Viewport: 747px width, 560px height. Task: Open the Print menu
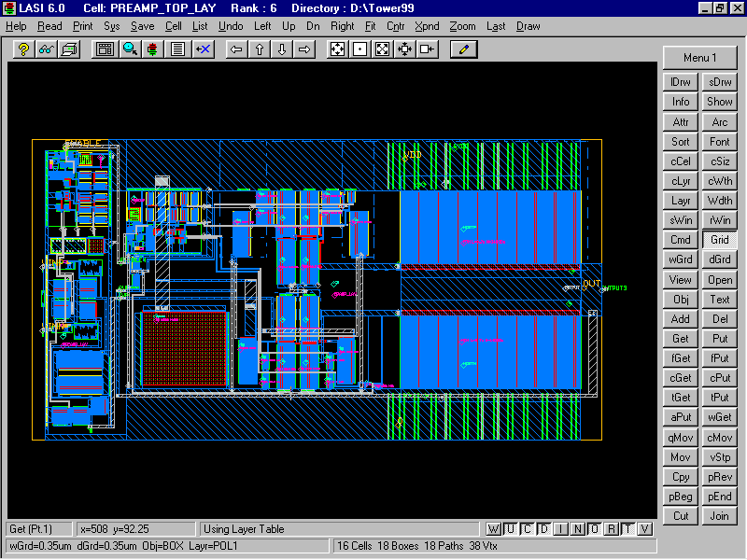click(83, 26)
